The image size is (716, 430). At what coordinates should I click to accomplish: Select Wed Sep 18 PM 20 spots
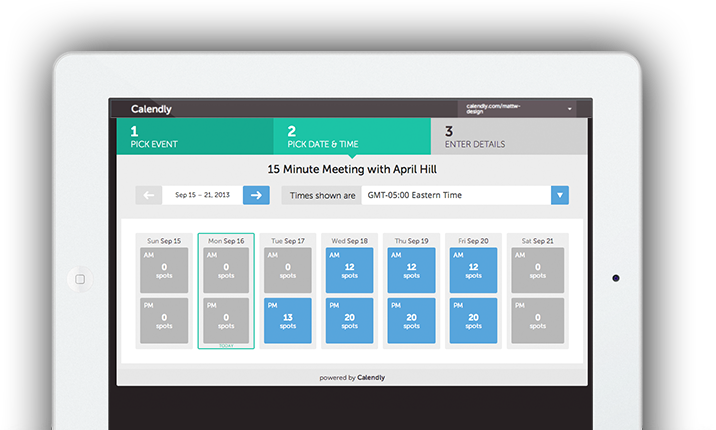(349, 320)
